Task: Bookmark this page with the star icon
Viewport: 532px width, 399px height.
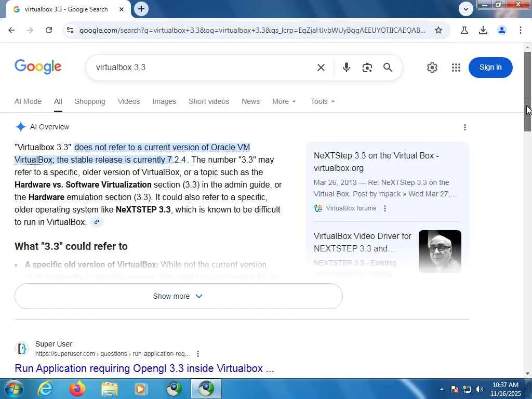Action: 438,30
